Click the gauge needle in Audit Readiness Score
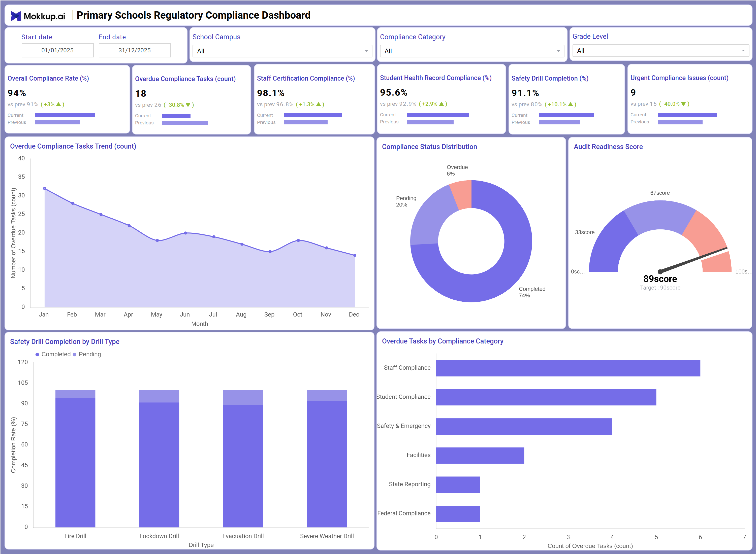Viewport: 756px width, 554px height. (x=694, y=260)
